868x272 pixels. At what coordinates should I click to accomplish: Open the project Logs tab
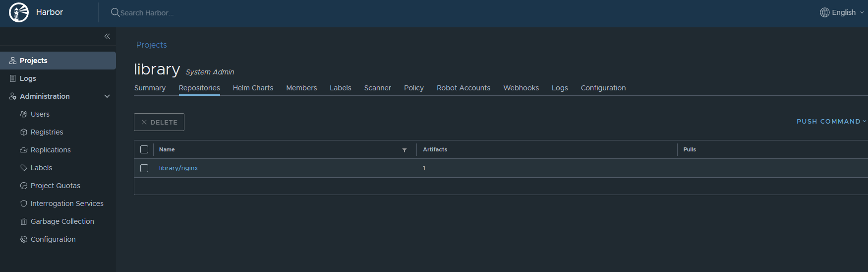560,88
